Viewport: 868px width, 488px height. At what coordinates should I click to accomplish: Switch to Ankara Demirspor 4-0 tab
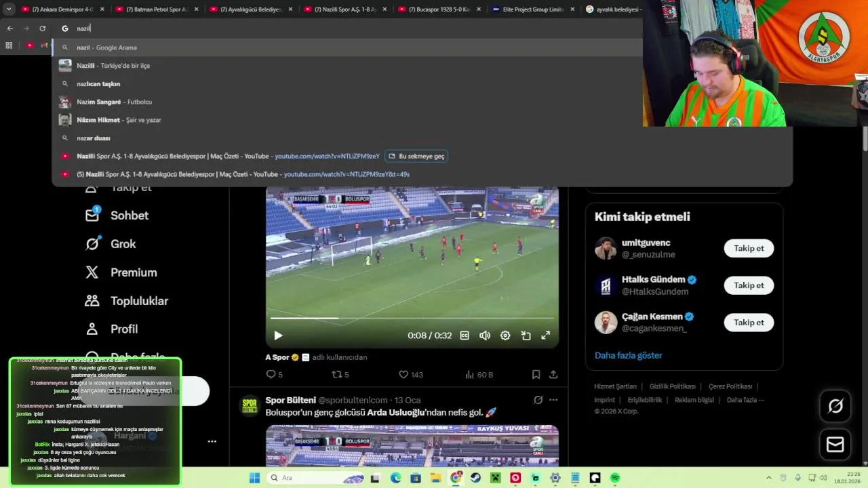[x=62, y=9]
